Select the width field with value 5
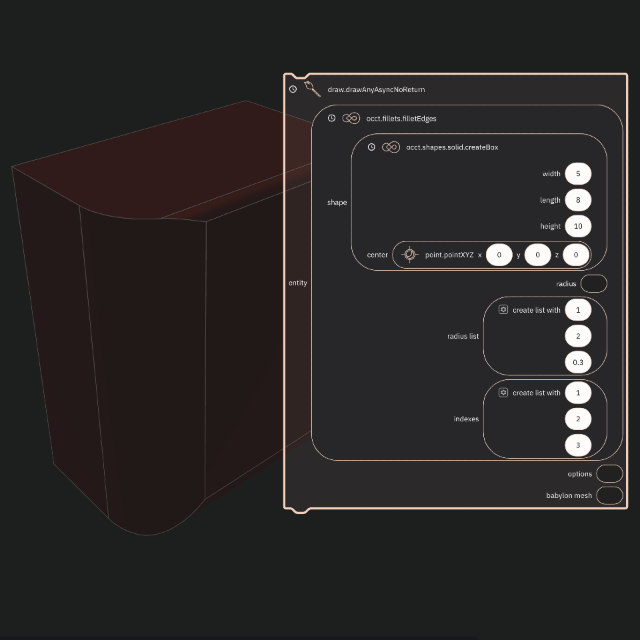 coord(578,174)
